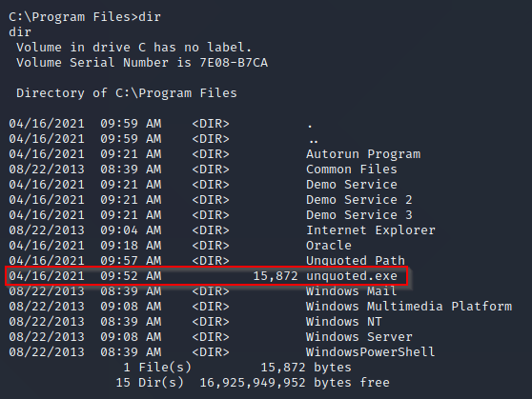Click the <DIR> marker of Oracle row
This screenshot has height=399, width=532.
point(211,246)
